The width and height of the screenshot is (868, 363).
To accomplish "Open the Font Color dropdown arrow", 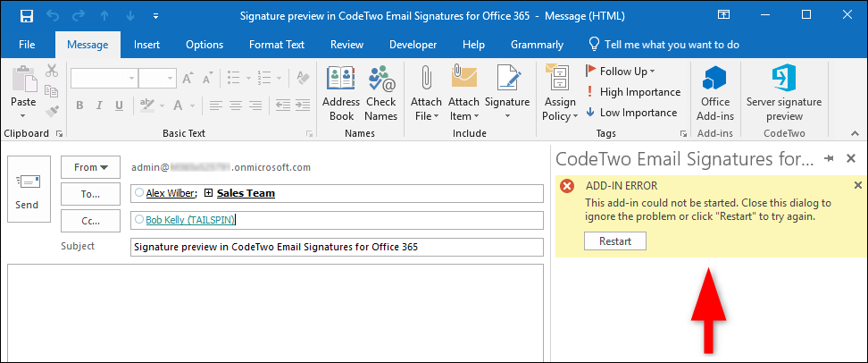I will coord(192,106).
